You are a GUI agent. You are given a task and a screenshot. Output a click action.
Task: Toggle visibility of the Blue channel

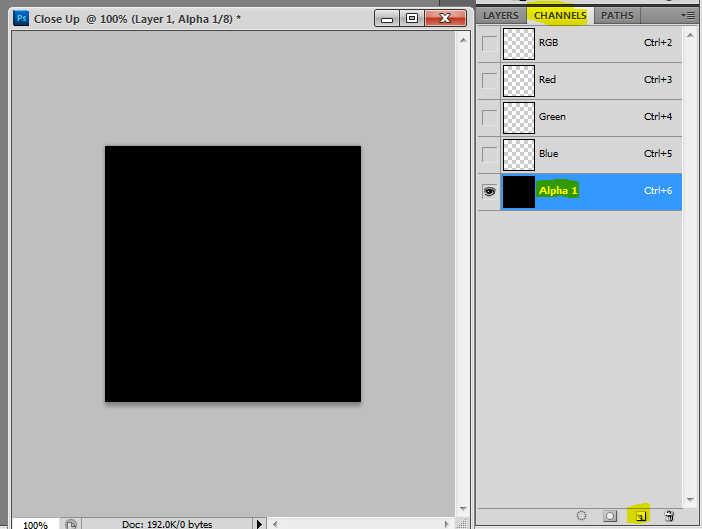pyautogui.click(x=489, y=155)
